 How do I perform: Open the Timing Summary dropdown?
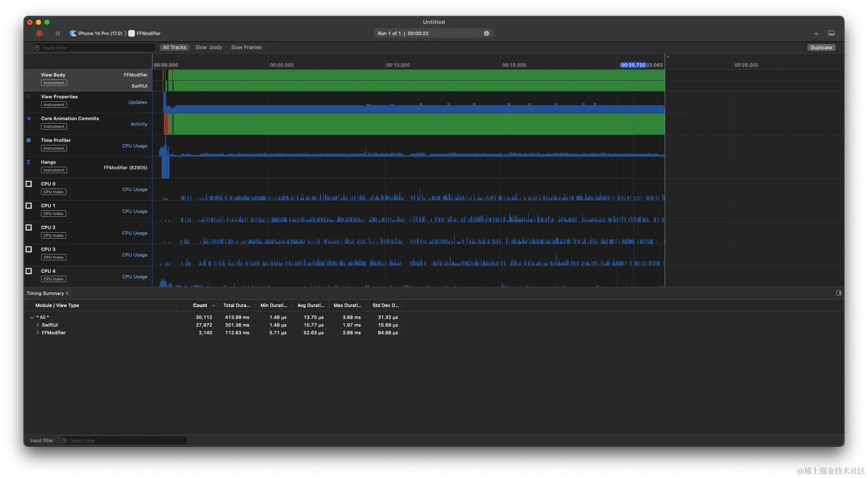pos(47,293)
